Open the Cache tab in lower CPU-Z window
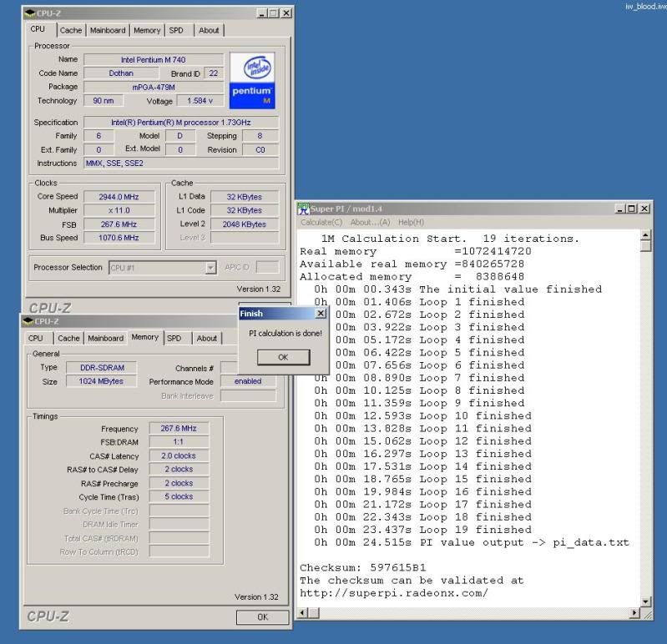The width and height of the screenshot is (667, 644). pyautogui.click(x=68, y=338)
